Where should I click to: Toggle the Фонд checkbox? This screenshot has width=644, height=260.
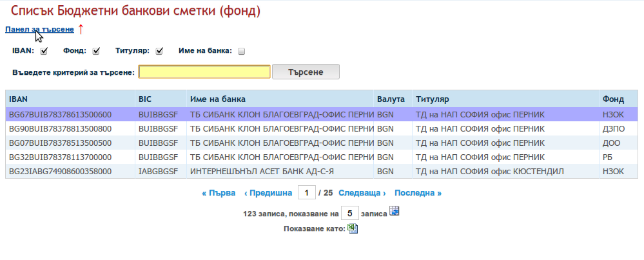pos(96,52)
